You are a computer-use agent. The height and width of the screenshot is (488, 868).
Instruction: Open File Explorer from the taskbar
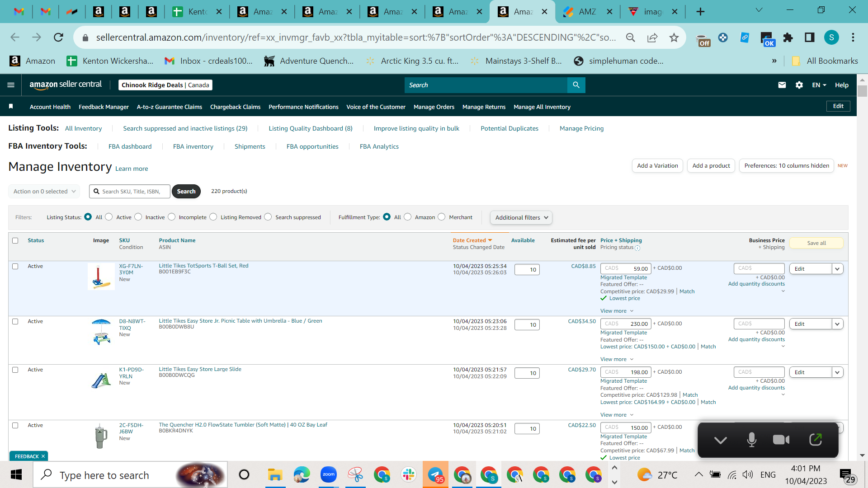click(275, 475)
